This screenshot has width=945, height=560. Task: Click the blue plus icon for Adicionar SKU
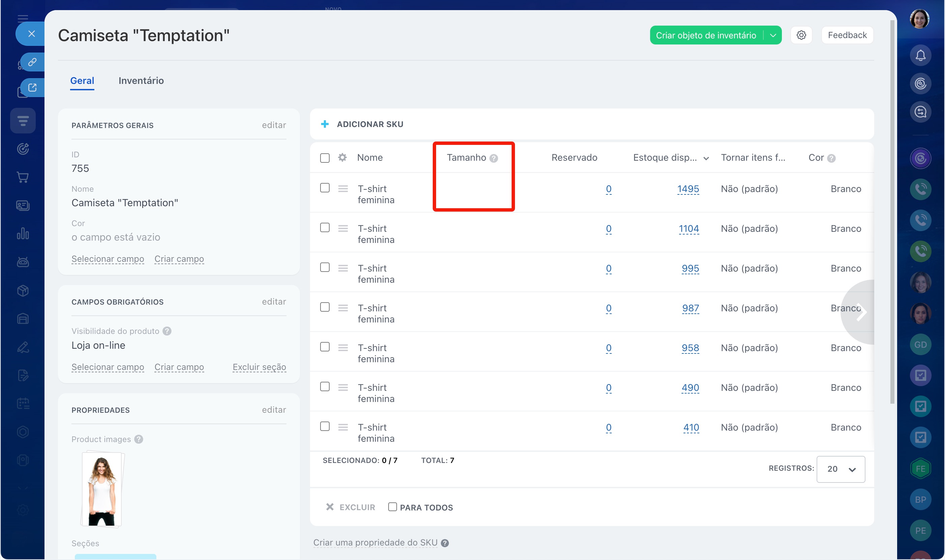pyautogui.click(x=325, y=124)
